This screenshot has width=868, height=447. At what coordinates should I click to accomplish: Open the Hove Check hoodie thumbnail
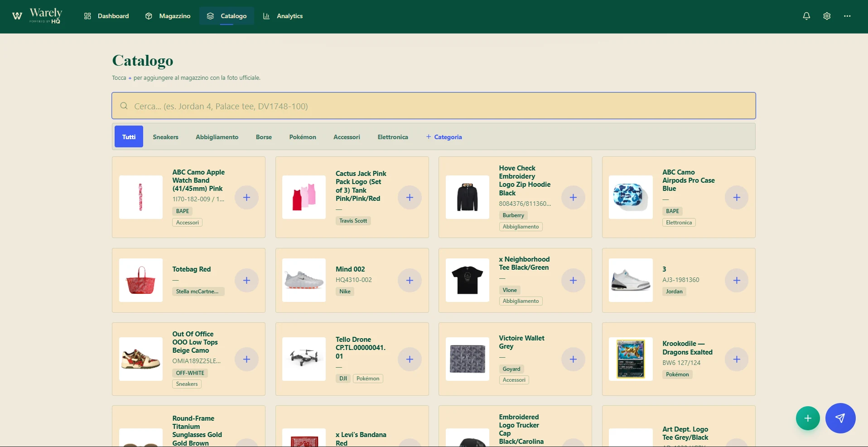(468, 197)
